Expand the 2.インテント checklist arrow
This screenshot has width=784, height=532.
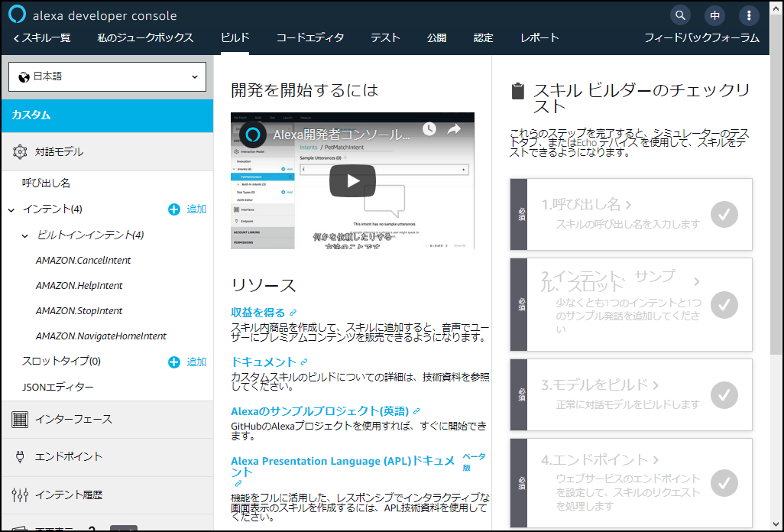696,281
